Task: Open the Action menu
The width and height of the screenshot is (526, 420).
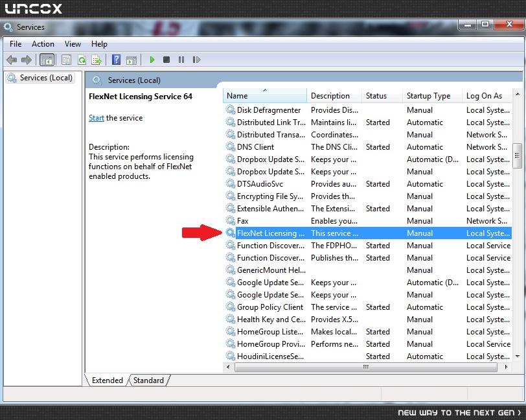Action: coord(43,44)
